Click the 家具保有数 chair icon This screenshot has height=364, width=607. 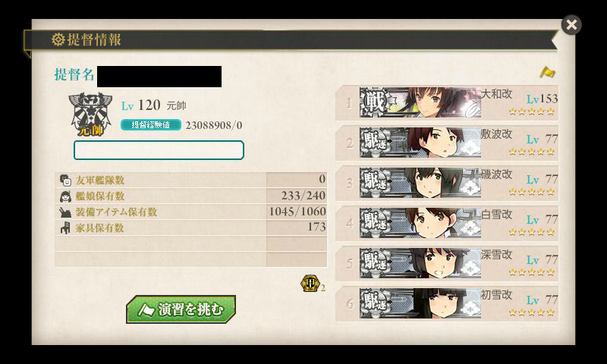65,227
